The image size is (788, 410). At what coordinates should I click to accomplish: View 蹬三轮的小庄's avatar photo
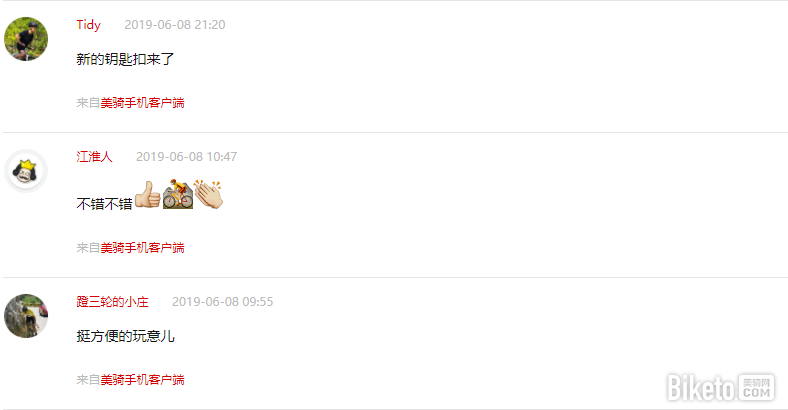point(26,316)
